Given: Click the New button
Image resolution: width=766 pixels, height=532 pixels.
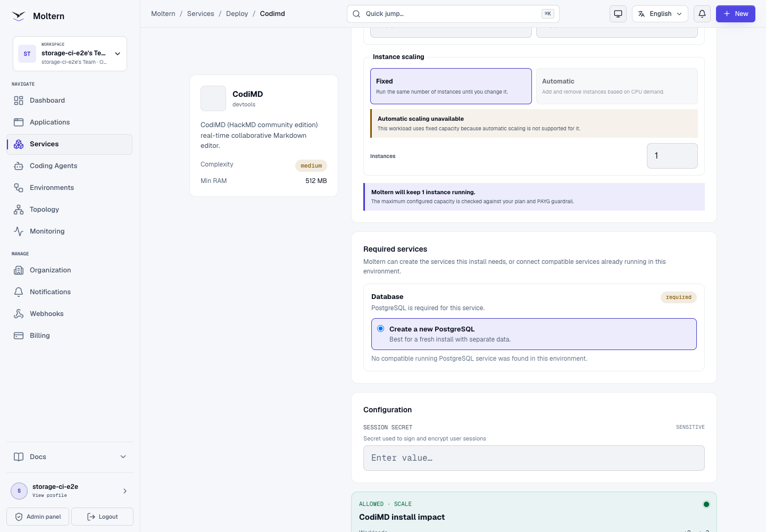Looking at the screenshot, I should coord(736,14).
